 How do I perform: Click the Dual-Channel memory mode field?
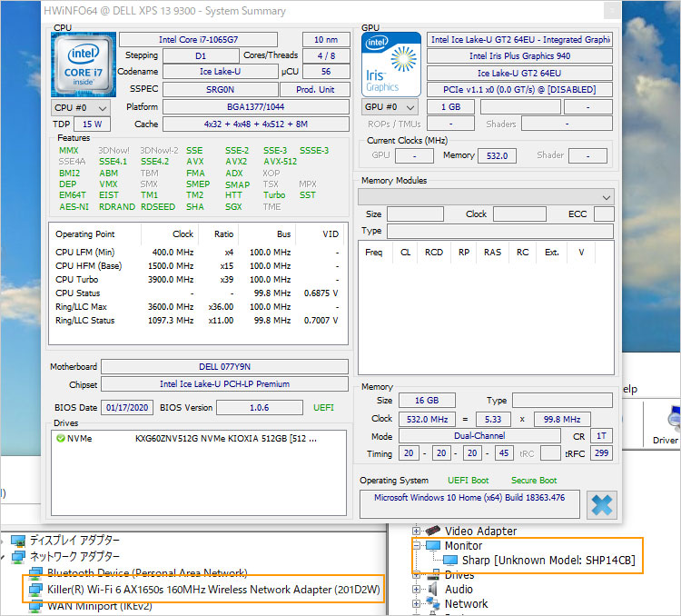click(479, 435)
